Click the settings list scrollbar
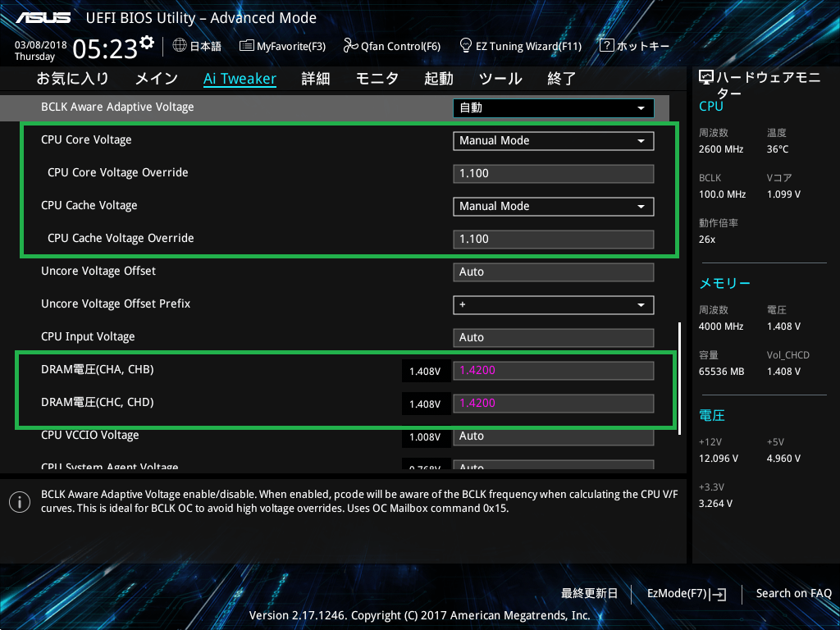Image resolution: width=840 pixels, height=630 pixels. [x=679, y=378]
